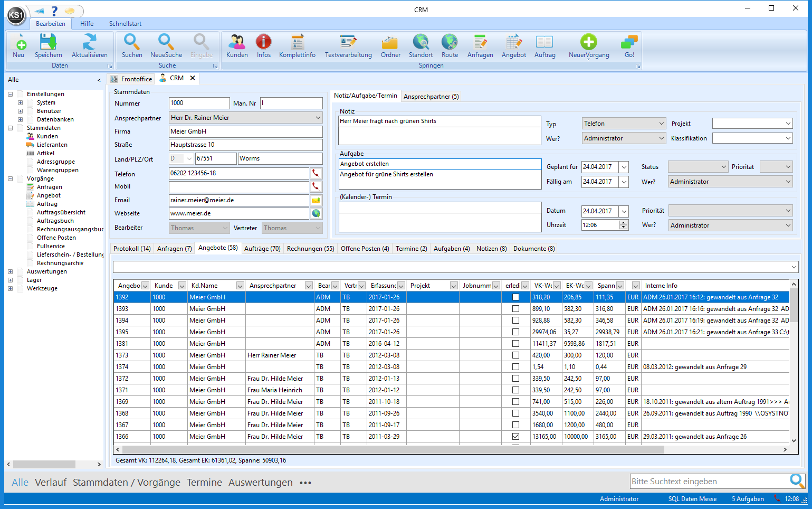Screen dimensions: 812x509
Task: Tick erledigt on offer 1395
Action: (x=515, y=332)
